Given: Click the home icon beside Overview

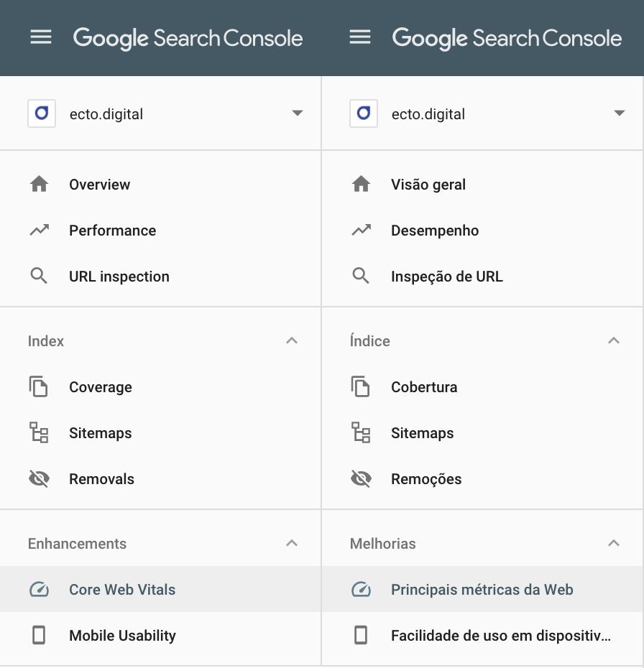Looking at the screenshot, I should coord(40,185).
